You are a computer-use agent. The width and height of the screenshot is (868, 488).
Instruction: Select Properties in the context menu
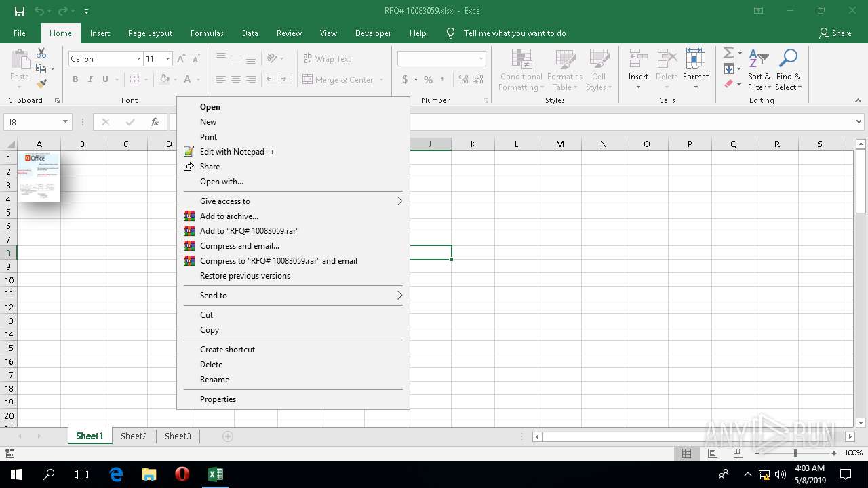293,399
